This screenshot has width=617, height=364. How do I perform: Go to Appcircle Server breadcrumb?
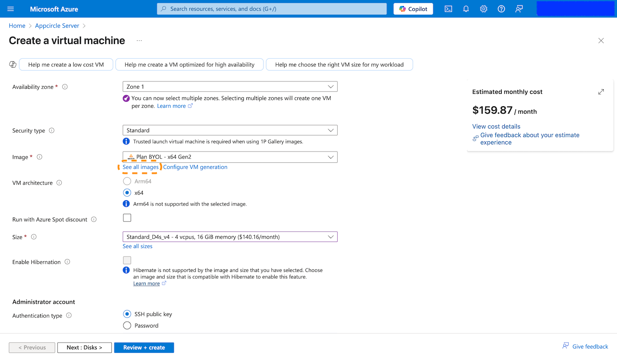(57, 26)
